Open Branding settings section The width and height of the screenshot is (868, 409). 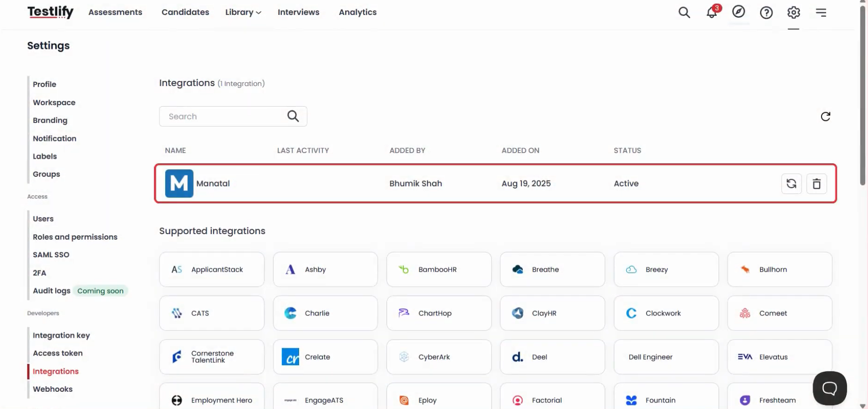pos(50,120)
